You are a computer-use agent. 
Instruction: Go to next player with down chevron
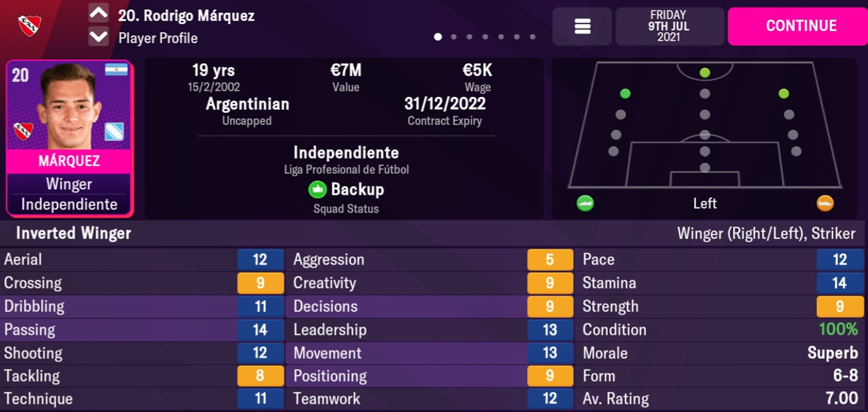[x=99, y=37]
